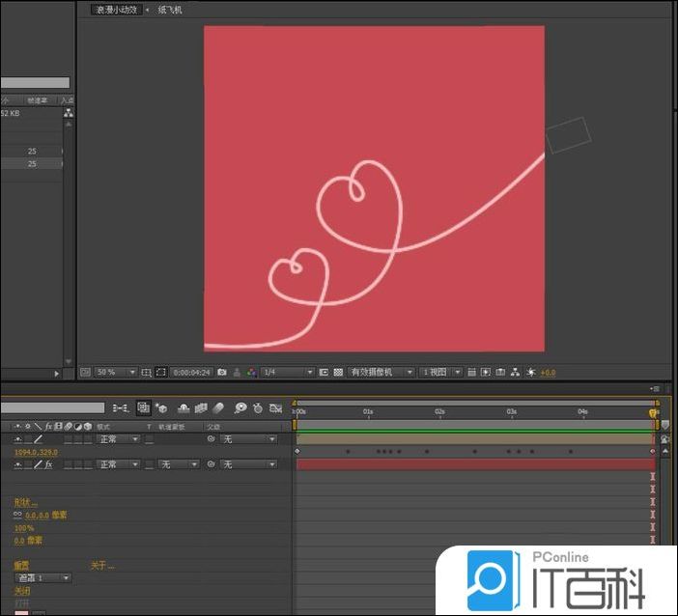Enable motion blur switch in timeline toolbar

(218, 408)
